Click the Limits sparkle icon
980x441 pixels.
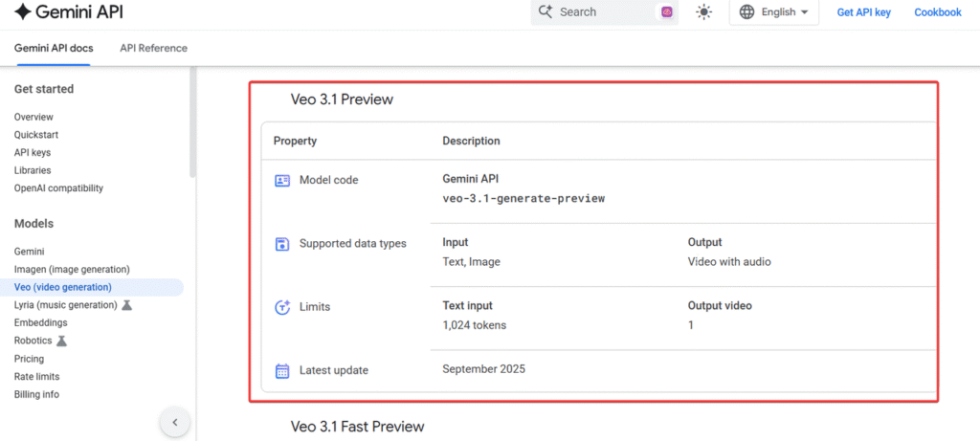[282, 307]
